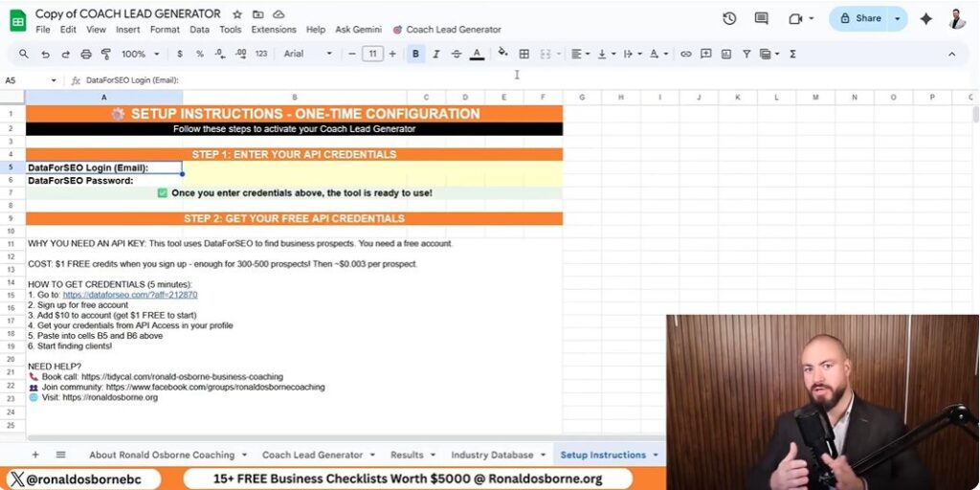Insert a chart
The image size is (980, 490).
tap(726, 55)
